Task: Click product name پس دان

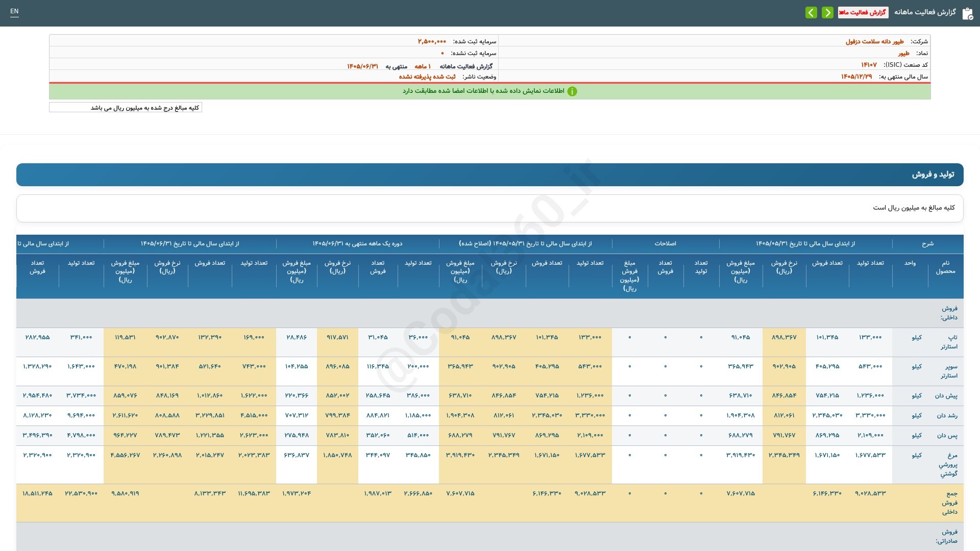Action: pos(947,436)
